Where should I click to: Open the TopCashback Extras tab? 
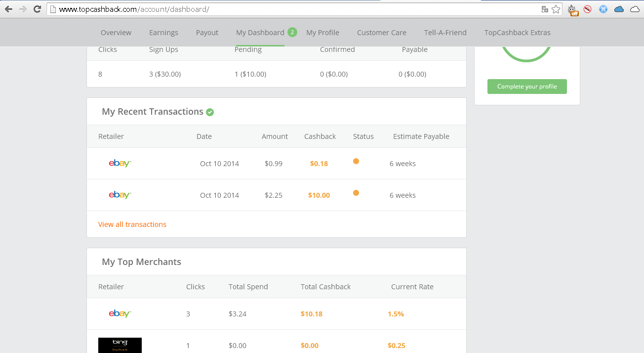point(518,33)
